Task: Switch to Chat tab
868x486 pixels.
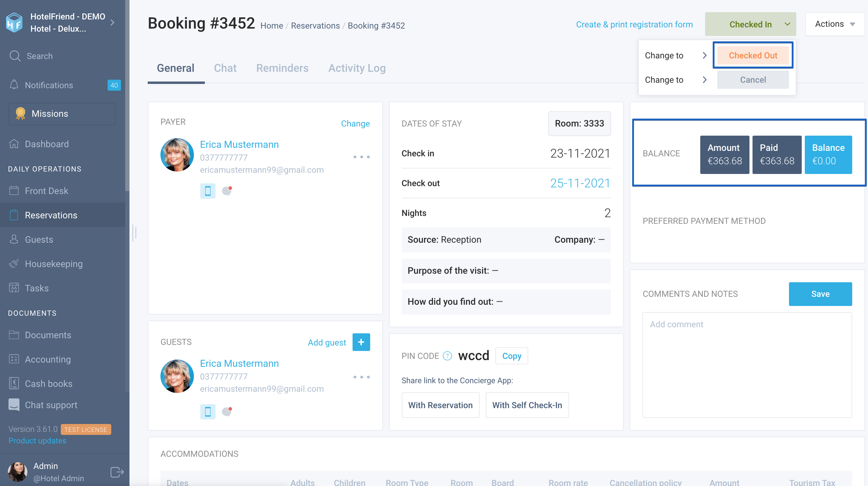Action: pyautogui.click(x=225, y=68)
